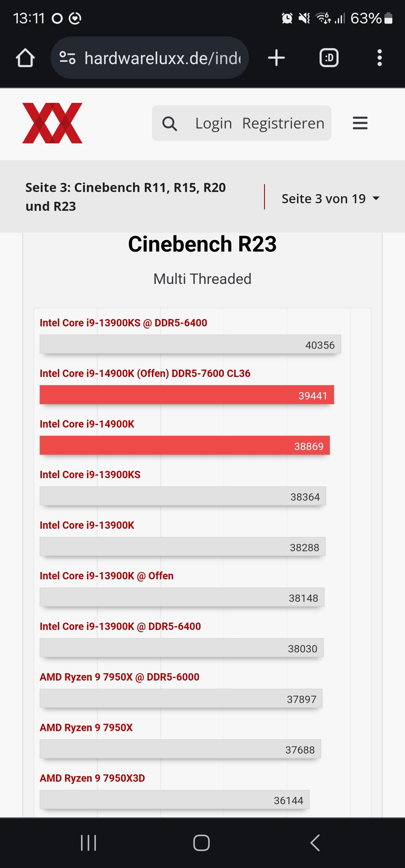Click the Hardwareluxx XX logo
Screen dimensions: 405x868
[52, 123]
